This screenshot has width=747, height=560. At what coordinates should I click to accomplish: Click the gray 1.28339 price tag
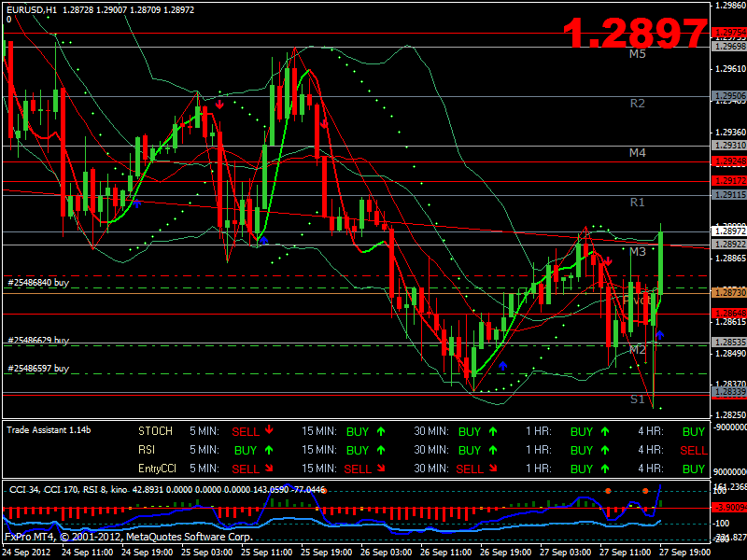click(x=729, y=392)
